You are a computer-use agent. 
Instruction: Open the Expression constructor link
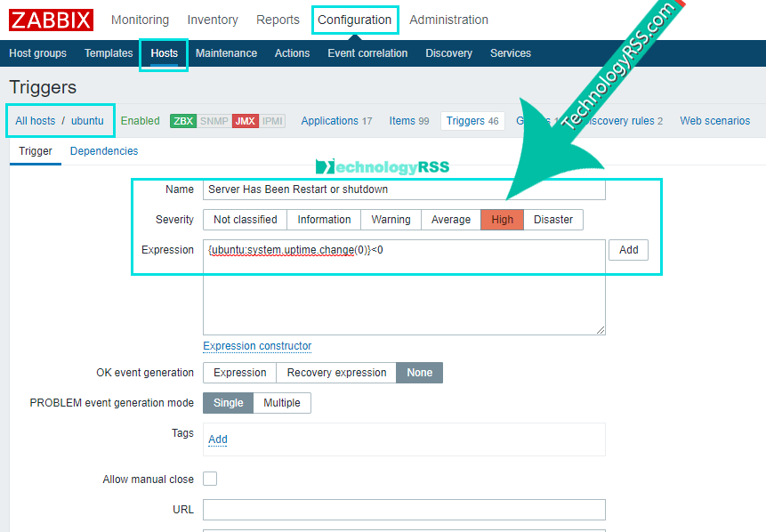[x=257, y=346]
